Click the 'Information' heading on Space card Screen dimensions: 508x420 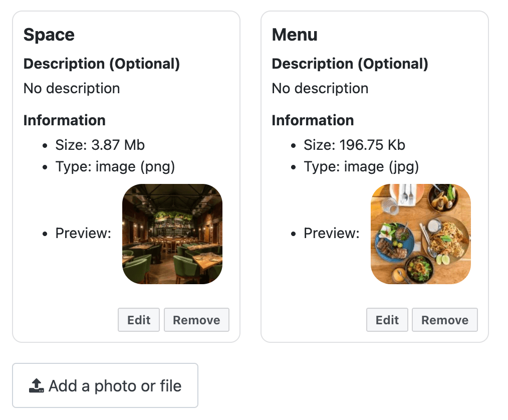coord(64,120)
